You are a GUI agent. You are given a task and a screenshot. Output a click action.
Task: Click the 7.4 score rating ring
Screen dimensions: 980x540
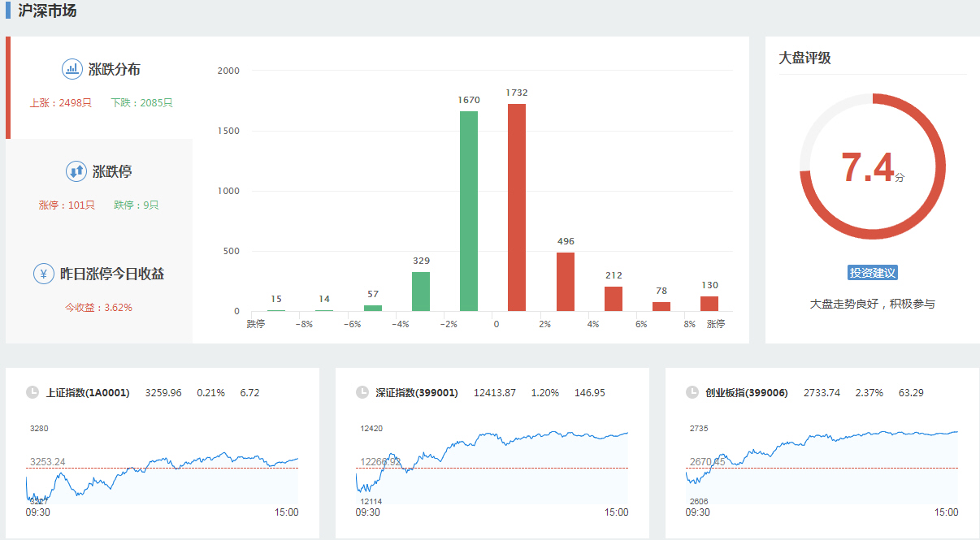coord(873,166)
